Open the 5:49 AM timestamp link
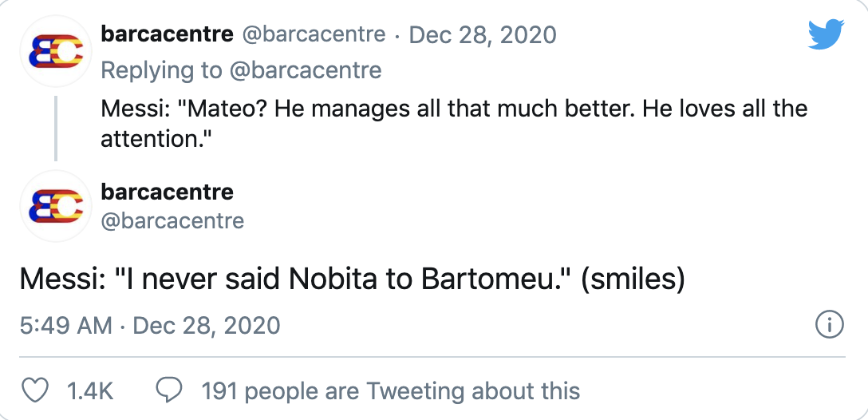Viewport: 868px width, 420px height. point(65,326)
